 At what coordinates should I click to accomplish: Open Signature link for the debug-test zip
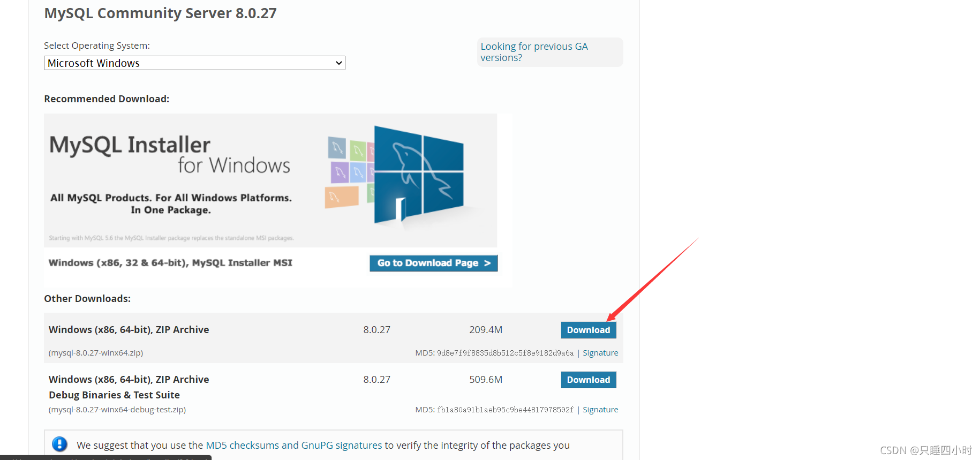click(x=600, y=410)
